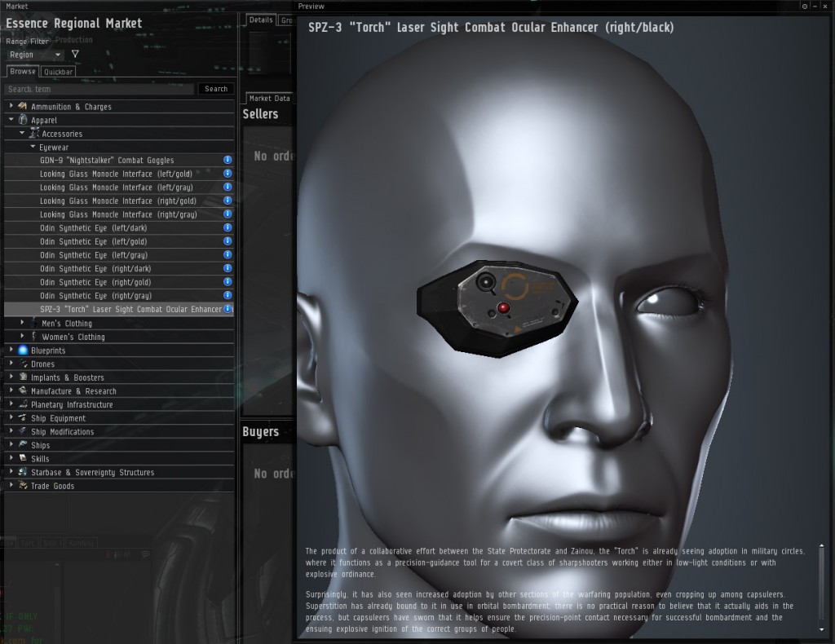835x644 pixels.
Task: Expand the Starbase & Sovereignty Structures category
Action: (x=11, y=472)
